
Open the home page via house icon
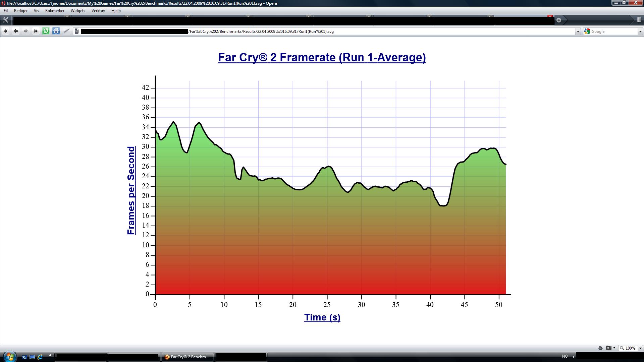(x=56, y=31)
